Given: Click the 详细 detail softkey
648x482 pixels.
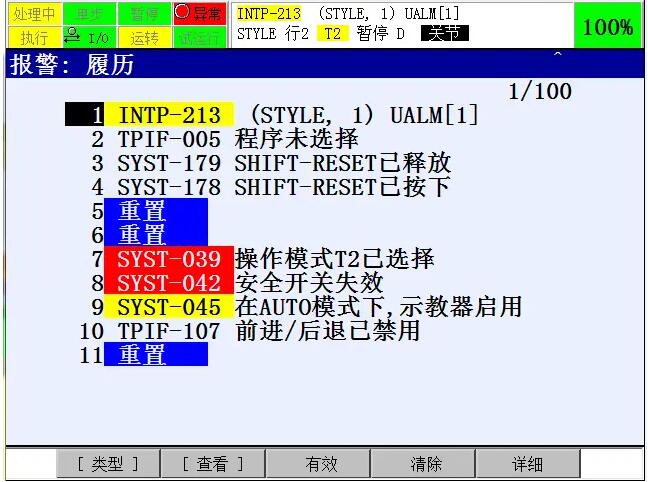Looking at the screenshot, I should (528, 464).
